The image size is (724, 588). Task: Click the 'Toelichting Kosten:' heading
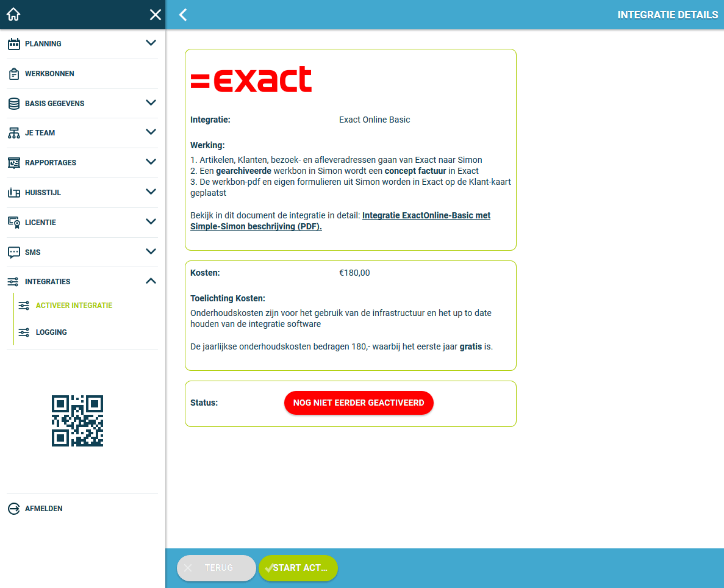228,298
